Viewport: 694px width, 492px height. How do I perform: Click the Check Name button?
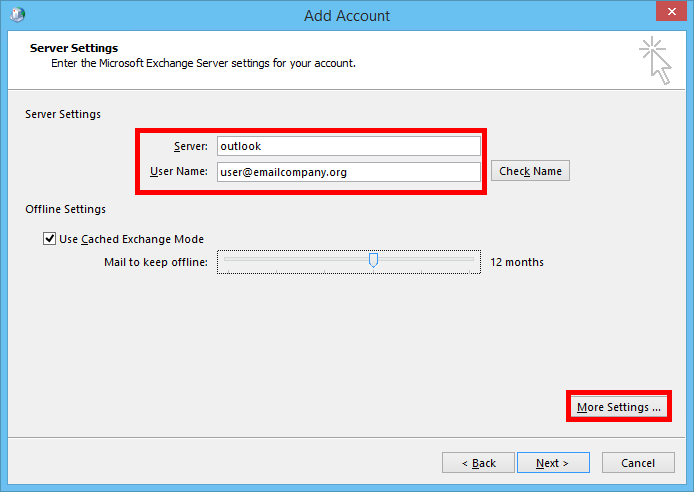[530, 171]
